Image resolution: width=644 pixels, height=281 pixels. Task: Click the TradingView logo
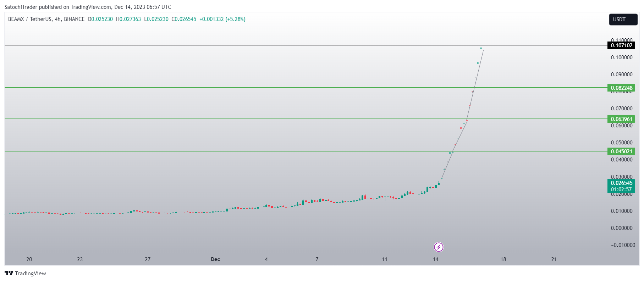[x=25, y=273]
